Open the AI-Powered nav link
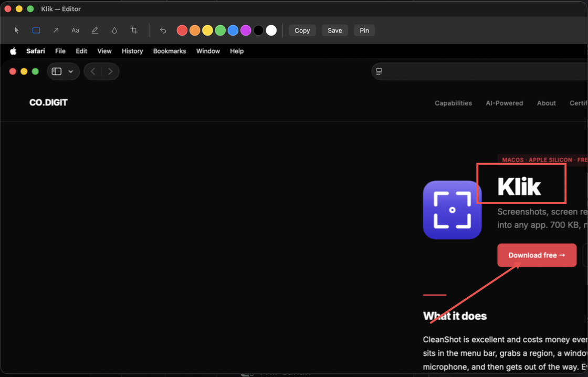The width and height of the screenshot is (588, 377). [x=505, y=103]
